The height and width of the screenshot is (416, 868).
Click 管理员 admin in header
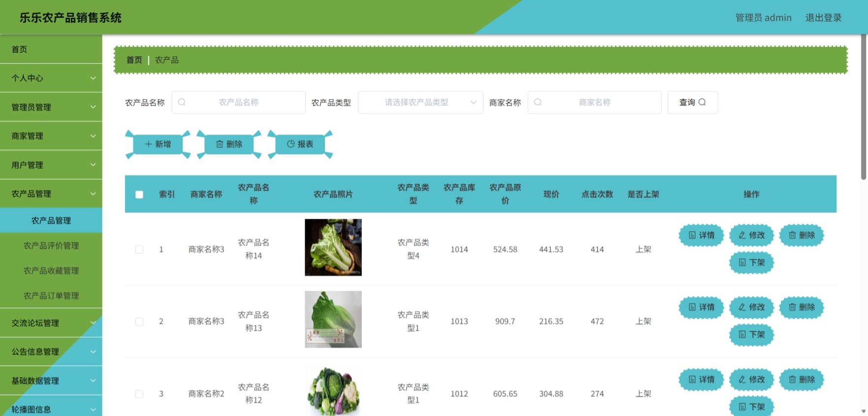coord(763,18)
